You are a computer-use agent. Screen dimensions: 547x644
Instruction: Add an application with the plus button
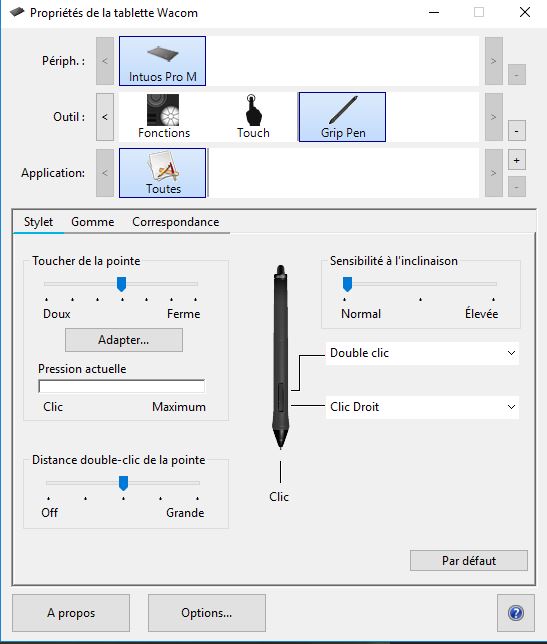click(x=517, y=160)
